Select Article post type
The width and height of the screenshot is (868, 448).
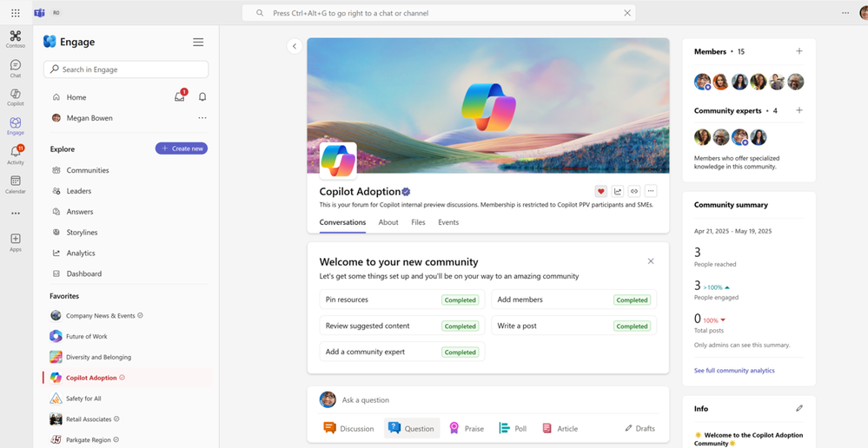pos(560,428)
